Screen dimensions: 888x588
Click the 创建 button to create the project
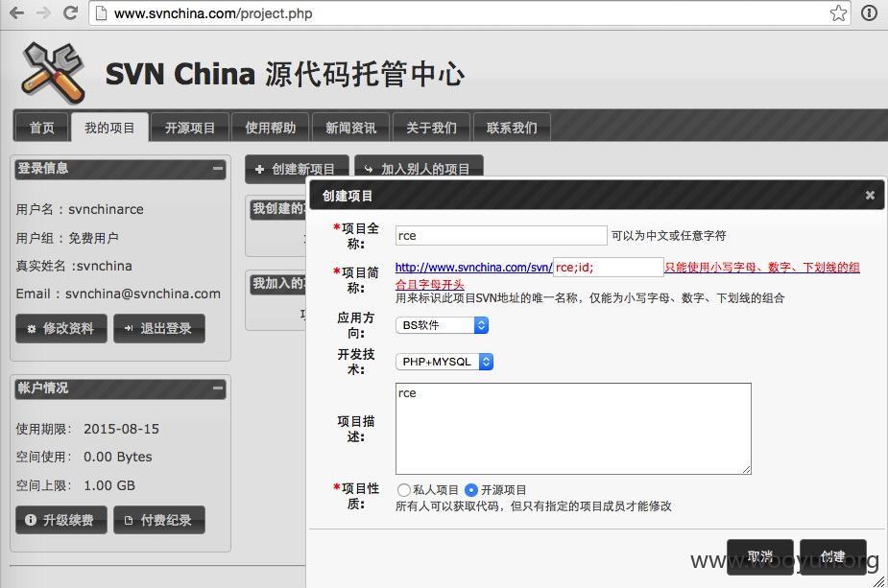(x=832, y=556)
